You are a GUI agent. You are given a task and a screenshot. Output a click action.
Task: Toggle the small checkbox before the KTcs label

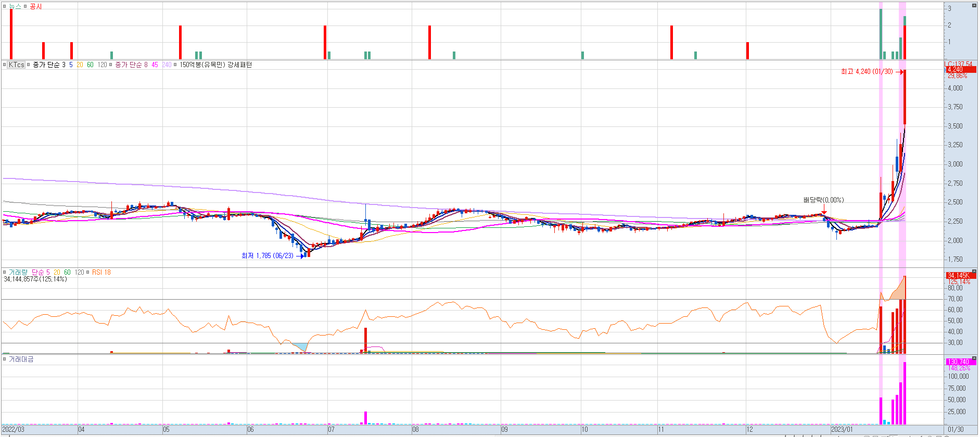tap(5, 65)
